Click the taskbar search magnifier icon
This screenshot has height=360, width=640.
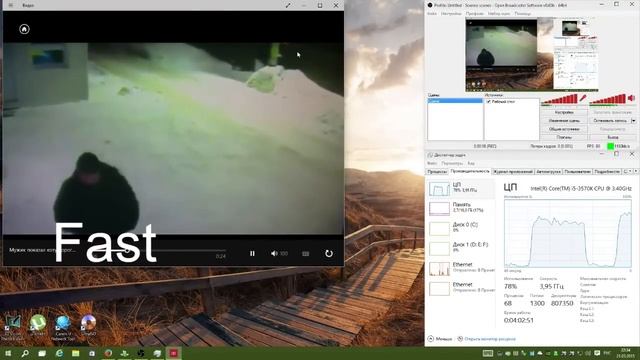coord(25,353)
